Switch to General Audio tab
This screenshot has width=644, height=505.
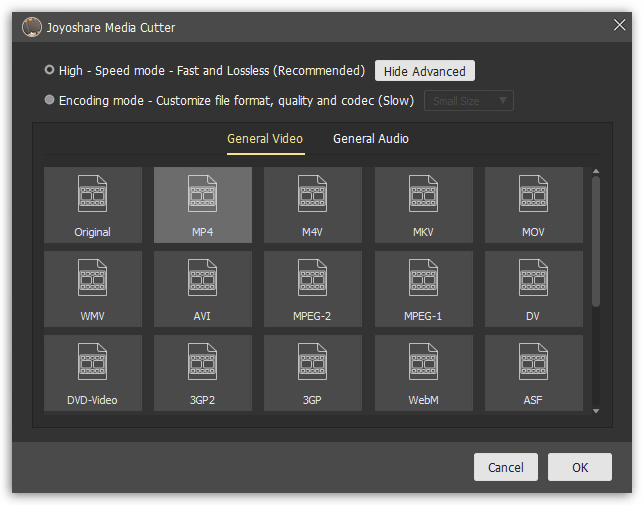(371, 139)
